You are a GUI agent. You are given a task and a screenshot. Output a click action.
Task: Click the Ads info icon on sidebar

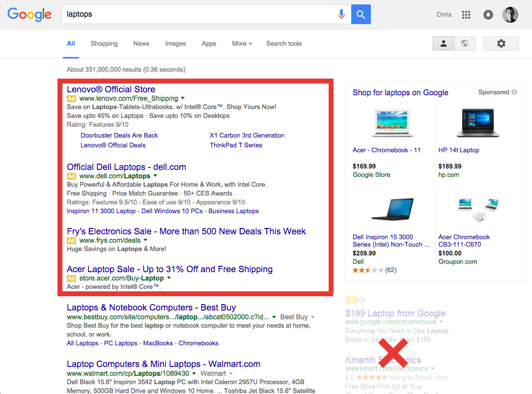pyautogui.click(x=362, y=300)
